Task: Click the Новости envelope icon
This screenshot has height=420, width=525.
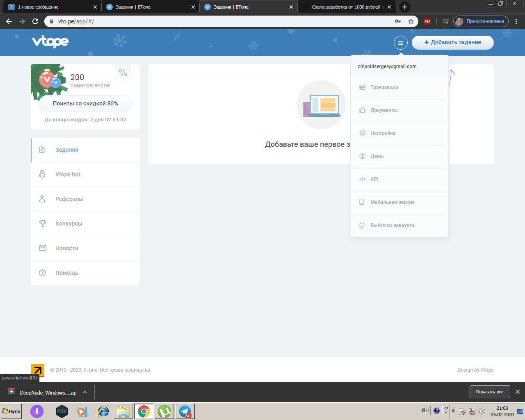Action: (x=43, y=248)
